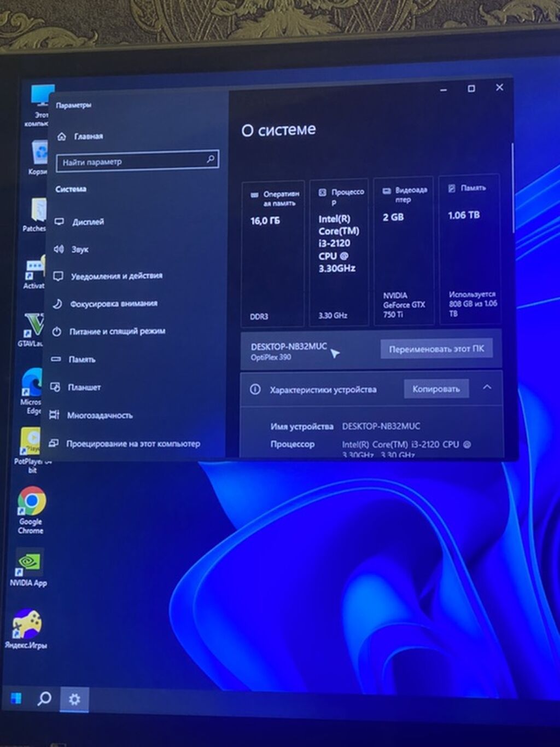The height and width of the screenshot is (747, 560).
Task: Launch GTAVLauncher desktop shortcut
Action: tap(32, 330)
